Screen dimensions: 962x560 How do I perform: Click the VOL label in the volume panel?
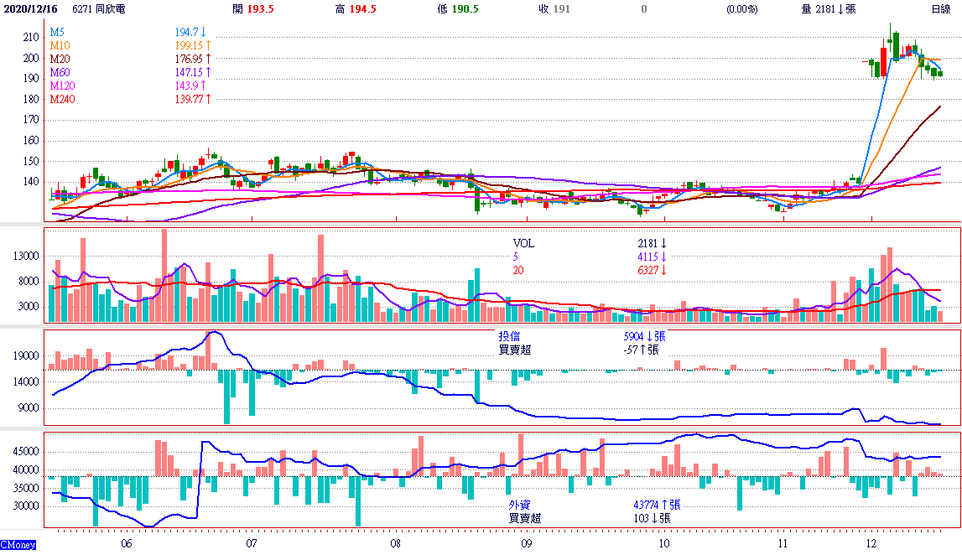coord(523,243)
